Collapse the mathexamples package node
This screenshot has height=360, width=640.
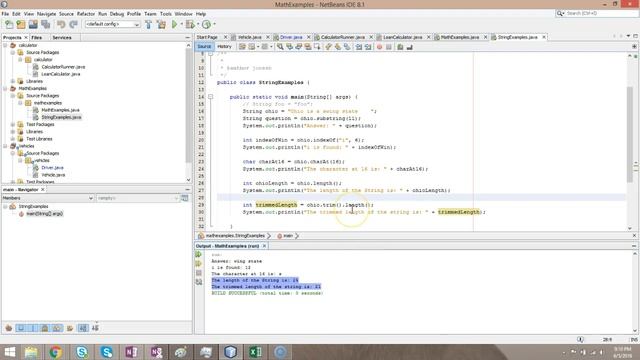click(x=20, y=103)
